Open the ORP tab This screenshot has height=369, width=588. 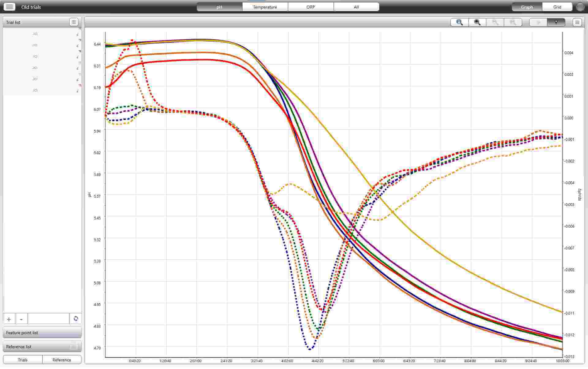tap(311, 7)
